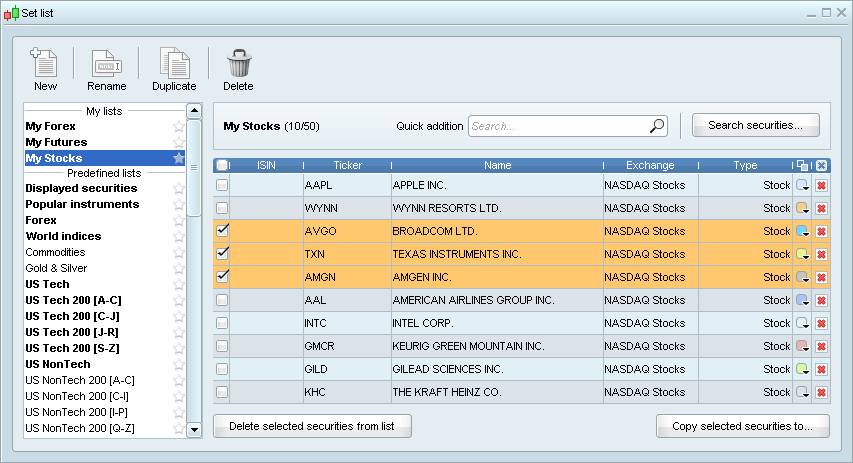This screenshot has height=463, width=853.
Task: Check the GILD row checkbox
Action: 222,369
